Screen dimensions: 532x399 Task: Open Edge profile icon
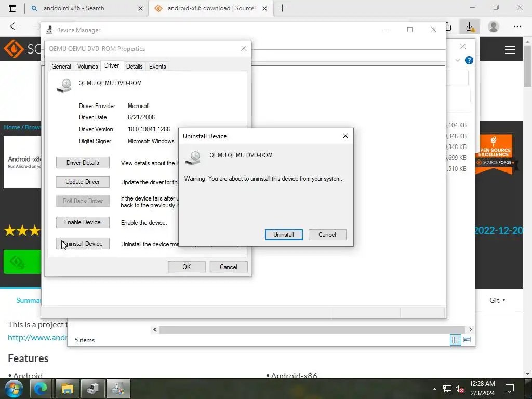(494, 26)
